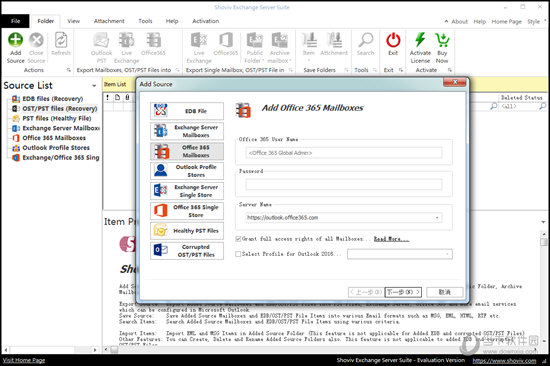This screenshot has width=550, height=366.
Task: Switch to the View tab
Action: pos(73,21)
